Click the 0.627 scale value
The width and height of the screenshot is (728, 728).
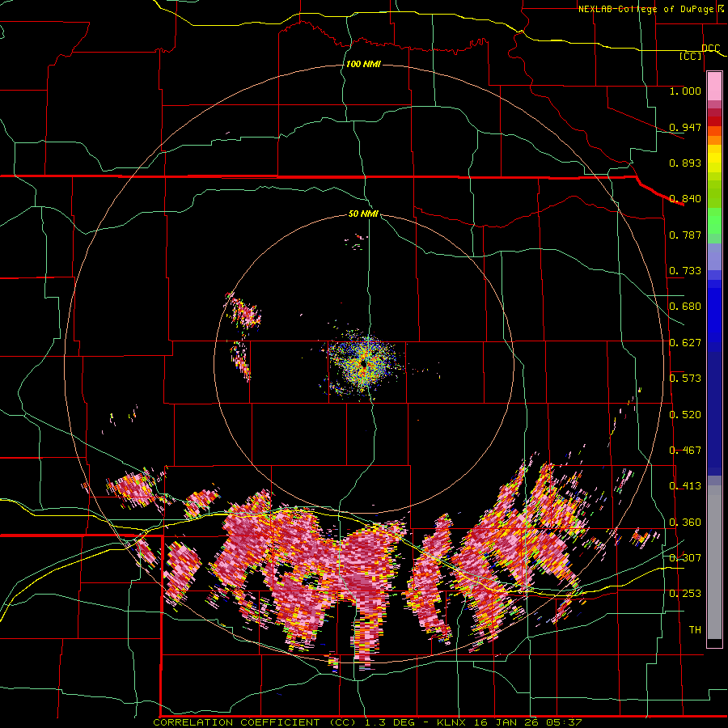pos(685,343)
